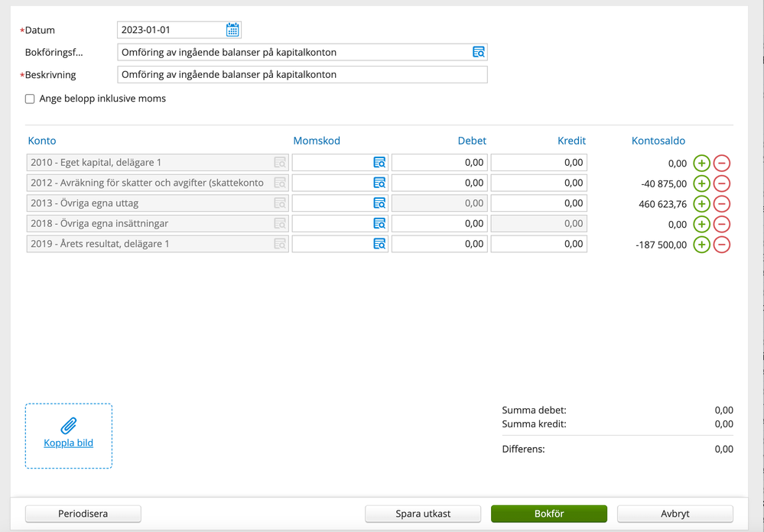Open Momskod selector for row 2012

(379, 183)
